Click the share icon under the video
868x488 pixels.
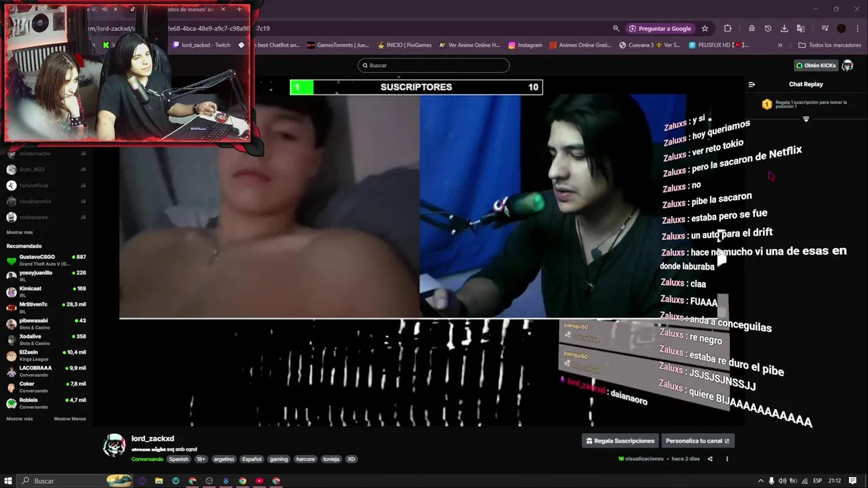(x=710, y=459)
